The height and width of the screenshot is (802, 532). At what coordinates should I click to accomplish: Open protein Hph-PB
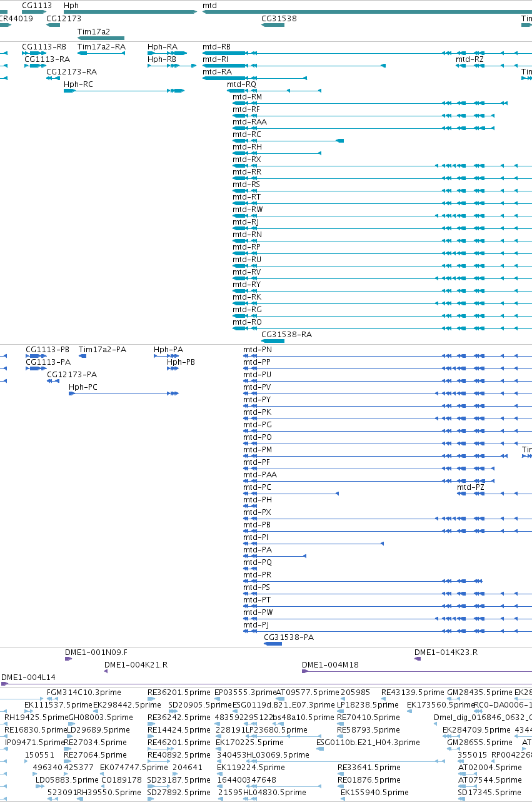[181, 362]
